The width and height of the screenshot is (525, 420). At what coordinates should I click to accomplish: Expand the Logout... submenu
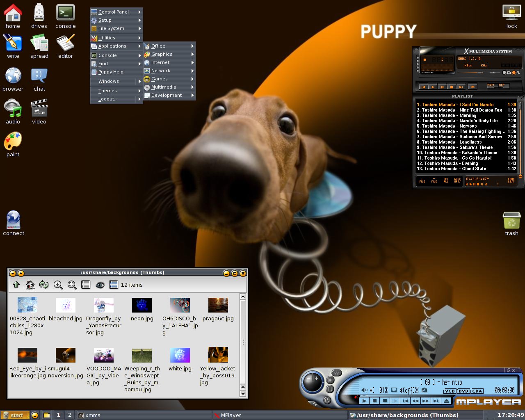tap(116, 99)
